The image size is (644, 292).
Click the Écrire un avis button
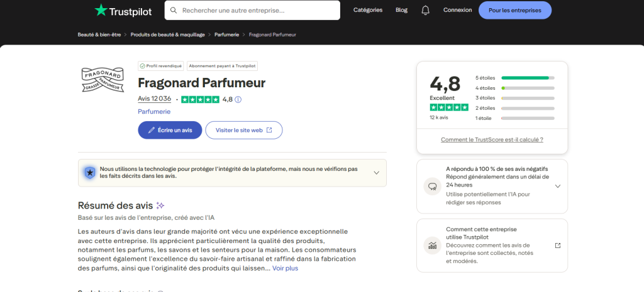coord(170,130)
